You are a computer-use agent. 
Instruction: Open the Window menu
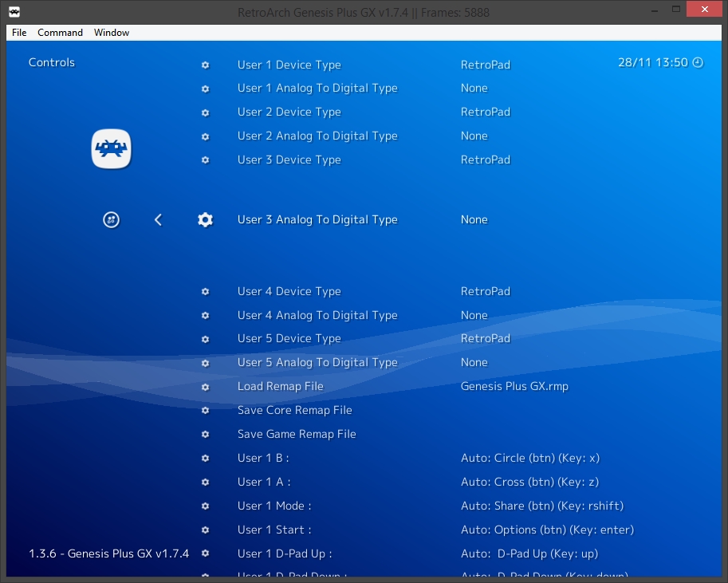pos(112,33)
